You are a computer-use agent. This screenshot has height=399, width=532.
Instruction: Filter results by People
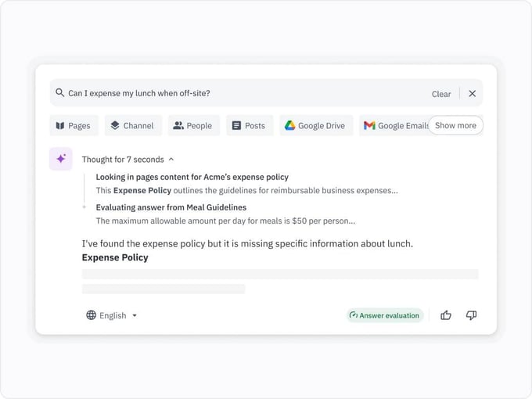192,125
